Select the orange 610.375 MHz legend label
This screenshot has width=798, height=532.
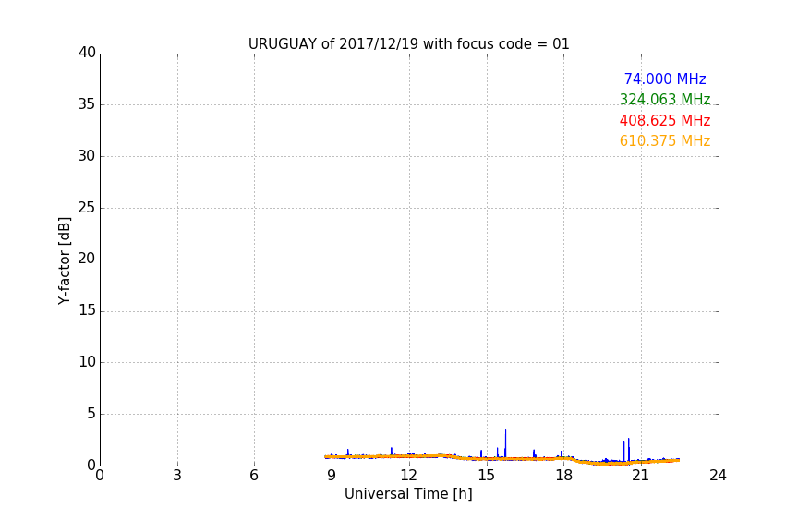click(665, 141)
